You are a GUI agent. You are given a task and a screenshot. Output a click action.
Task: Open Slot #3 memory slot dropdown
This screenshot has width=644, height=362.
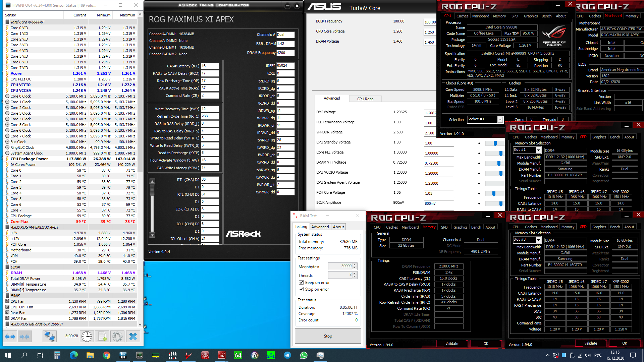pos(538,240)
